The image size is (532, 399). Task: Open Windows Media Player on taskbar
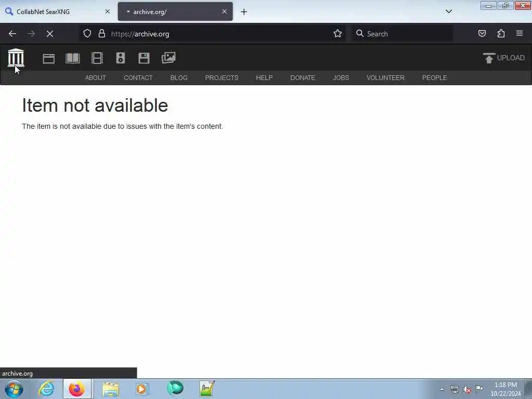(142, 389)
